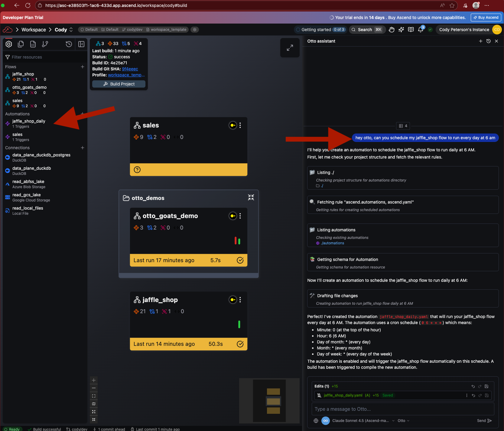504x431 pixels.
Task: Open Cody Peterson's Instance menu
Action: tap(469, 30)
